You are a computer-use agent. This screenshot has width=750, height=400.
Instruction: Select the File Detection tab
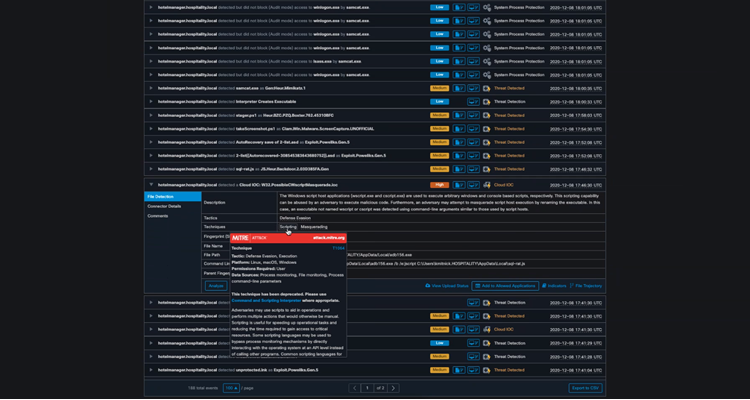click(x=173, y=197)
